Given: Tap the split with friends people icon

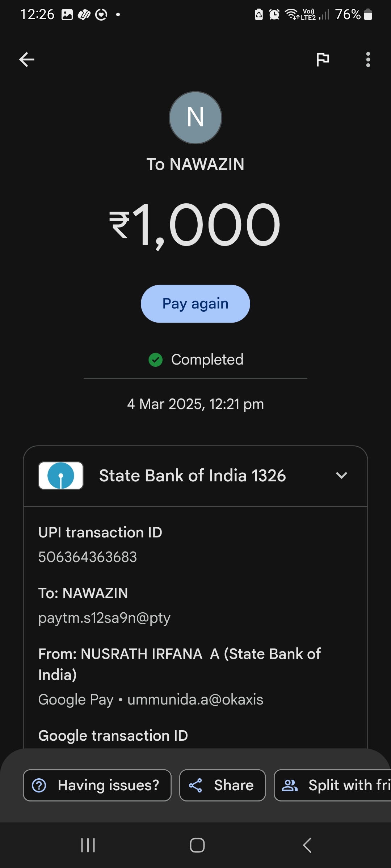Looking at the screenshot, I should tap(290, 785).
